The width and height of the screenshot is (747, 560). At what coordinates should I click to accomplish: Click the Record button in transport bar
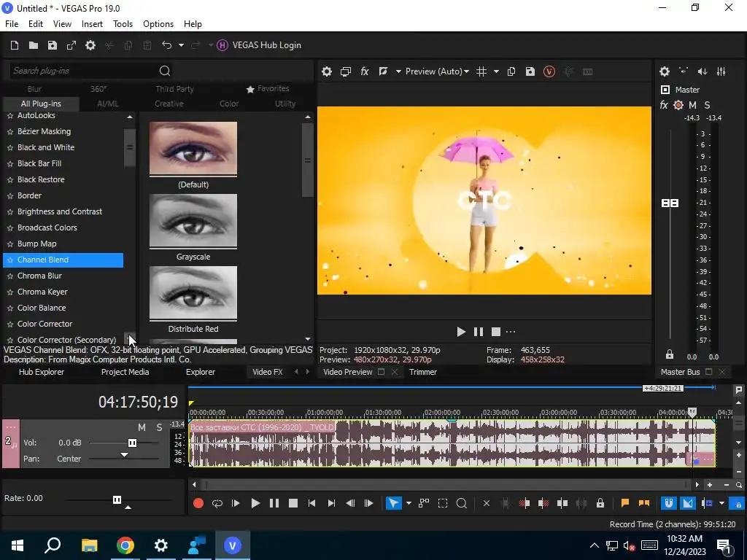click(198, 503)
